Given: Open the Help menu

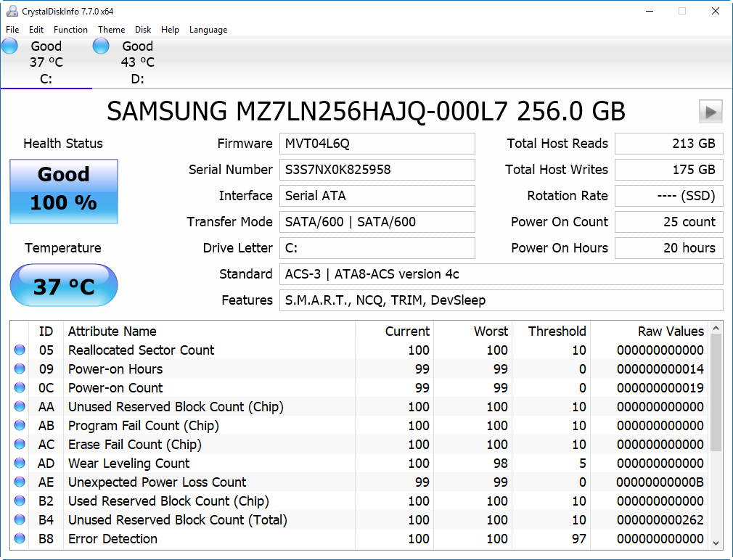Looking at the screenshot, I should click(170, 30).
